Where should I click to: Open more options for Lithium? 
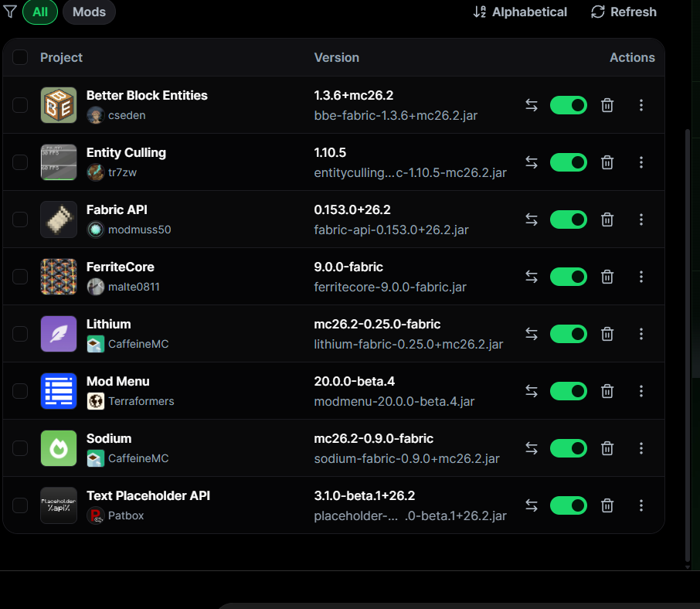click(x=641, y=334)
